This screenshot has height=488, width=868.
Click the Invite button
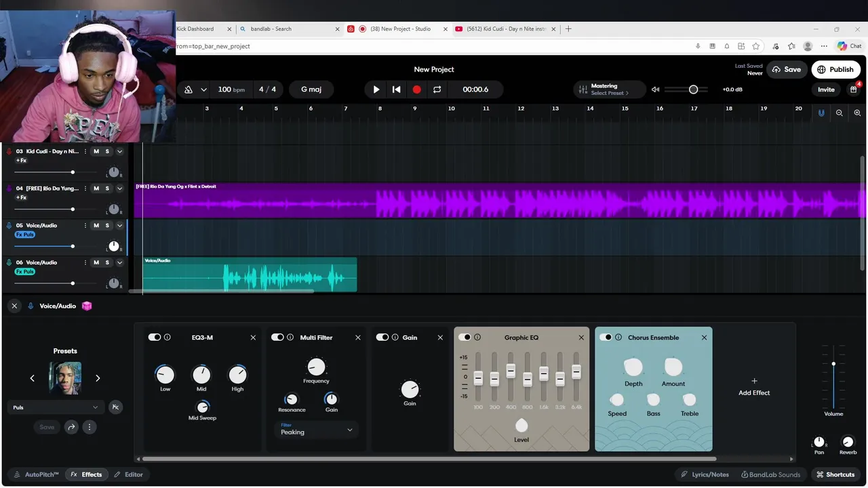[826, 89]
